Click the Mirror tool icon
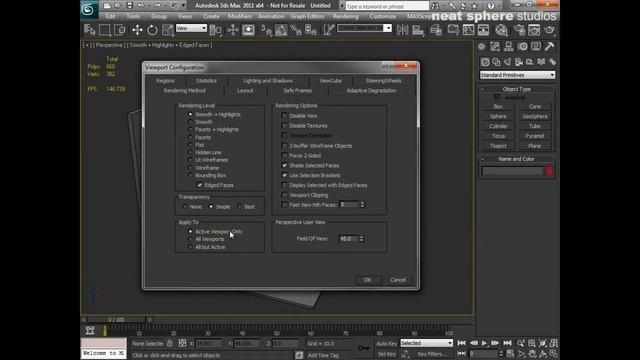 (402, 30)
